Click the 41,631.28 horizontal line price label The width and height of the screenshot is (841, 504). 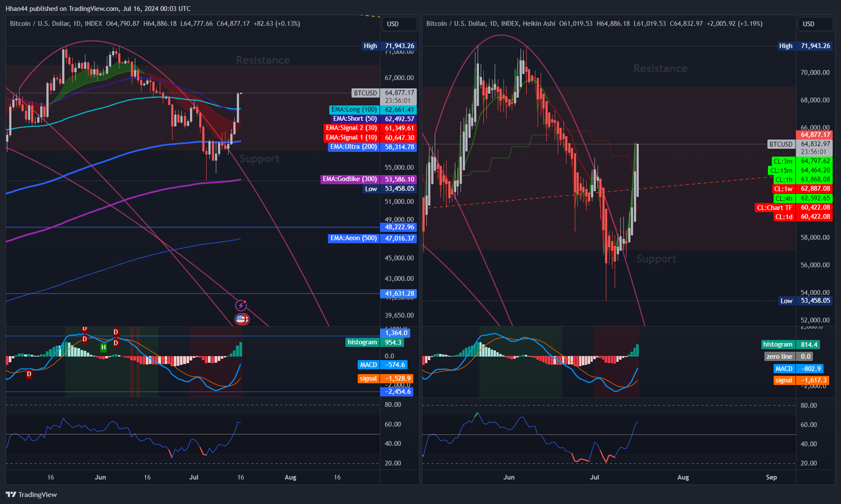point(399,294)
